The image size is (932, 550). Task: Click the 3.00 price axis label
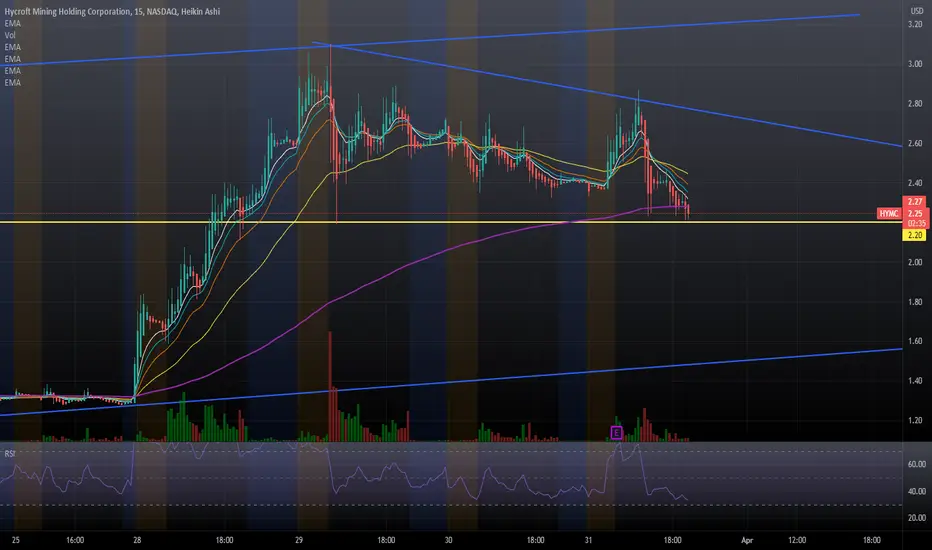pos(915,64)
